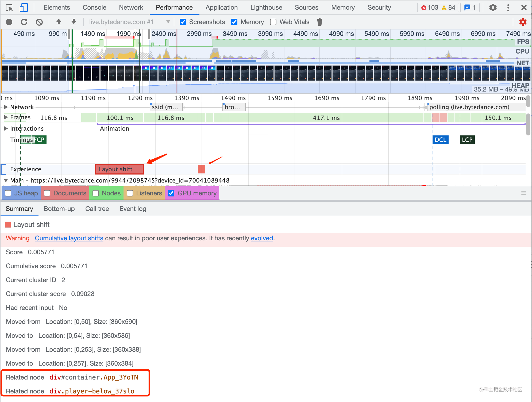The height and width of the screenshot is (402, 532).
Task: Toggle the device toolbar icon
Action: (24, 7)
